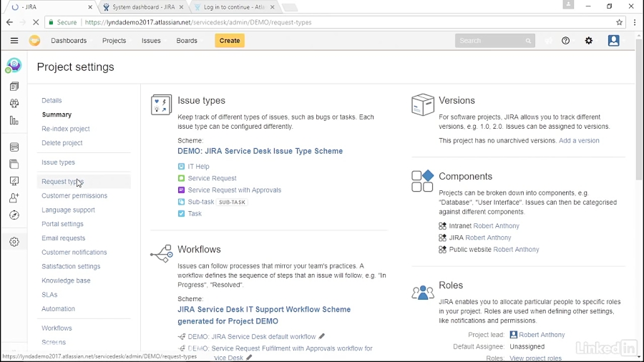Open Language support setting

tap(68, 210)
